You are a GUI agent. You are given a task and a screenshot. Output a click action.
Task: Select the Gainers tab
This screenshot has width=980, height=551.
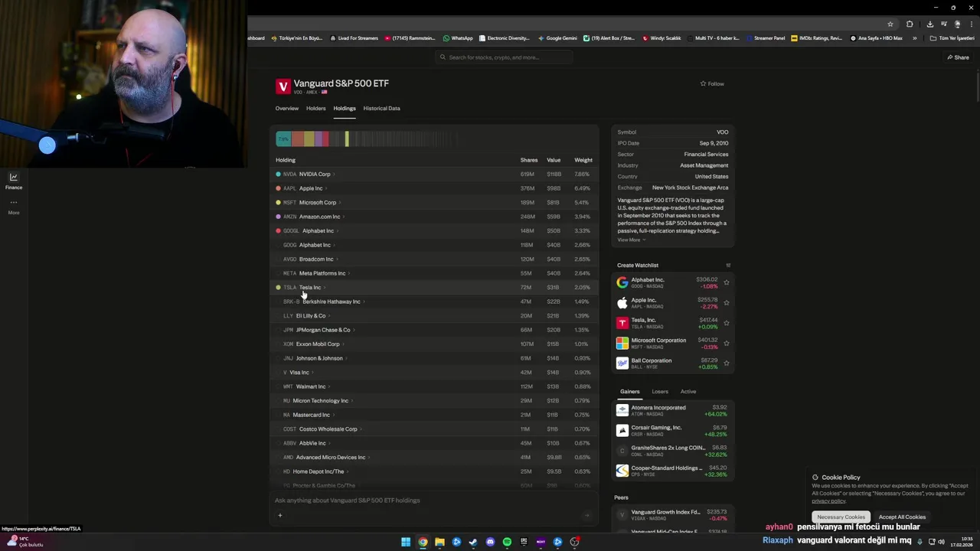(630, 392)
